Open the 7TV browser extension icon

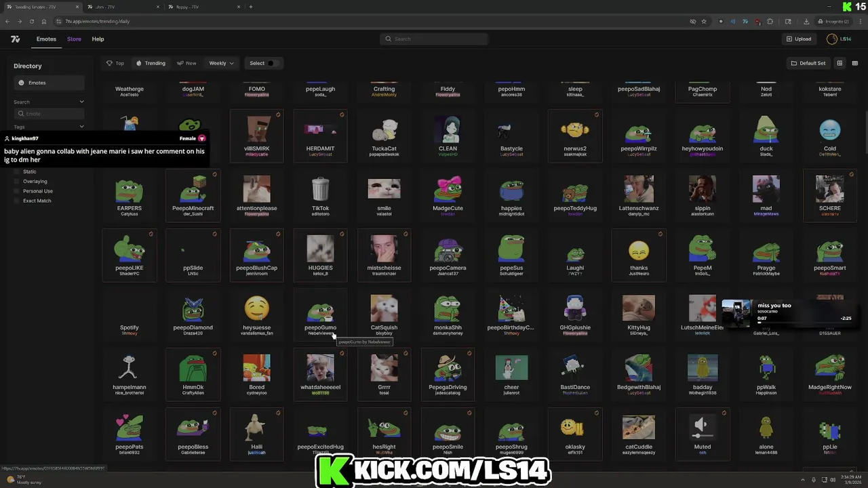(x=745, y=21)
